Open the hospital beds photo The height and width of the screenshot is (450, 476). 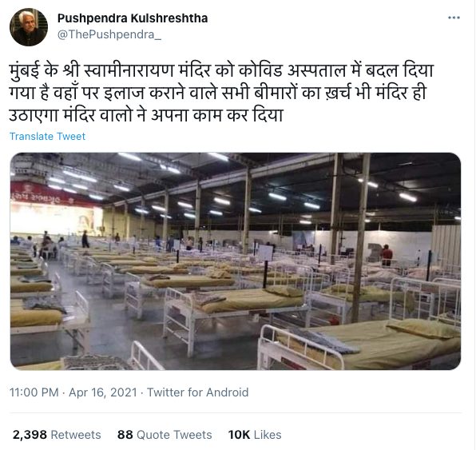[x=236, y=261]
